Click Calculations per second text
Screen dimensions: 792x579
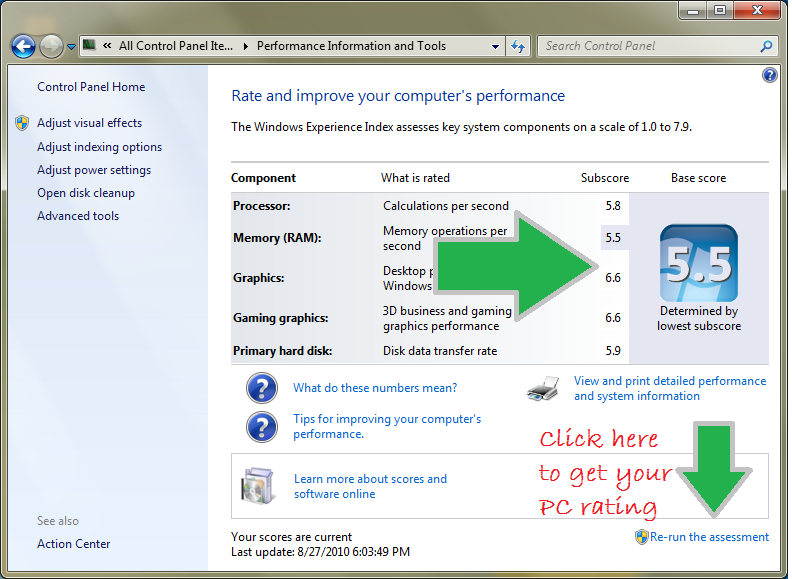pyautogui.click(x=446, y=206)
